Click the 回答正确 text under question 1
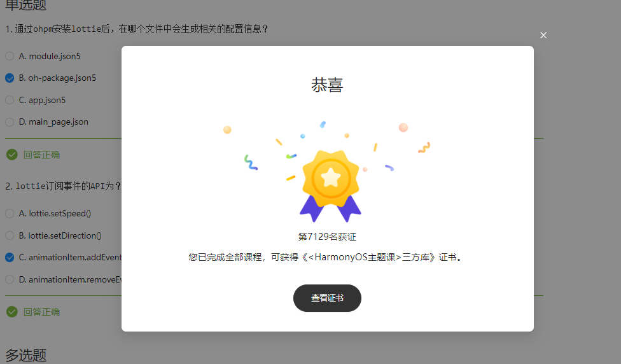Image resolution: width=621 pixels, height=364 pixels. (x=41, y=155)
